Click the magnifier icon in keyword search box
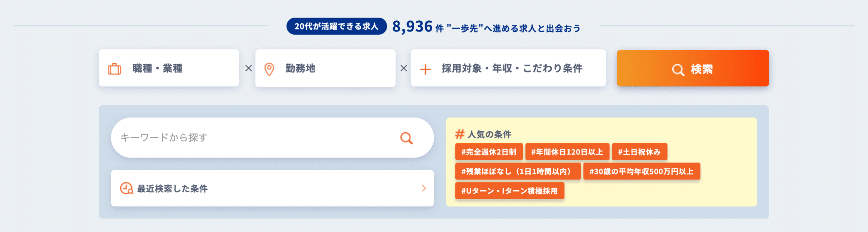The image size is (868, 232). (406, 138)
